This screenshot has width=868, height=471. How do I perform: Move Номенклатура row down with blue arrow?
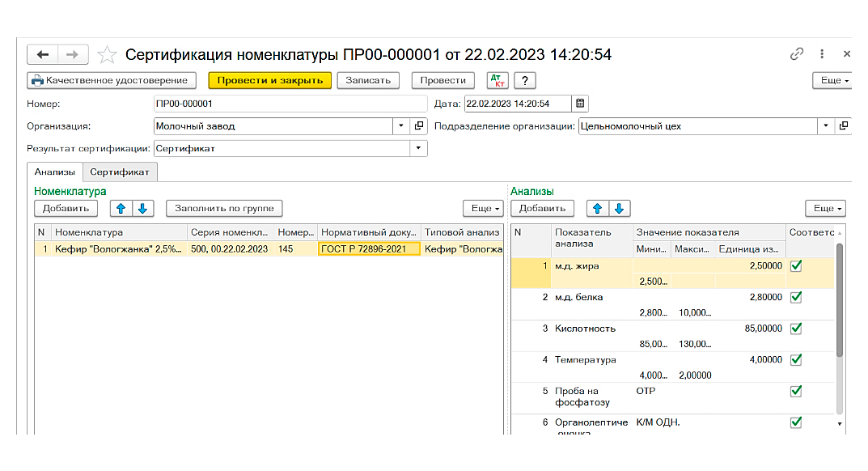point(142,208)
